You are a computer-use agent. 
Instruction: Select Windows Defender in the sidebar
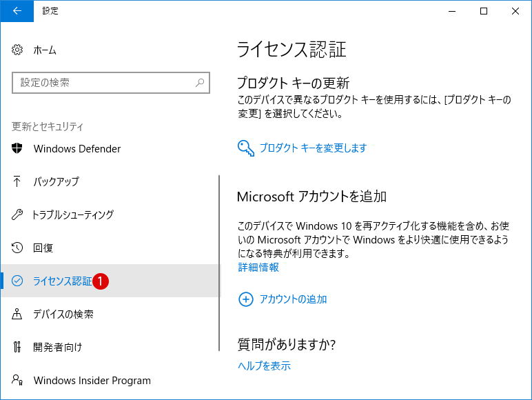click(77, 149)
